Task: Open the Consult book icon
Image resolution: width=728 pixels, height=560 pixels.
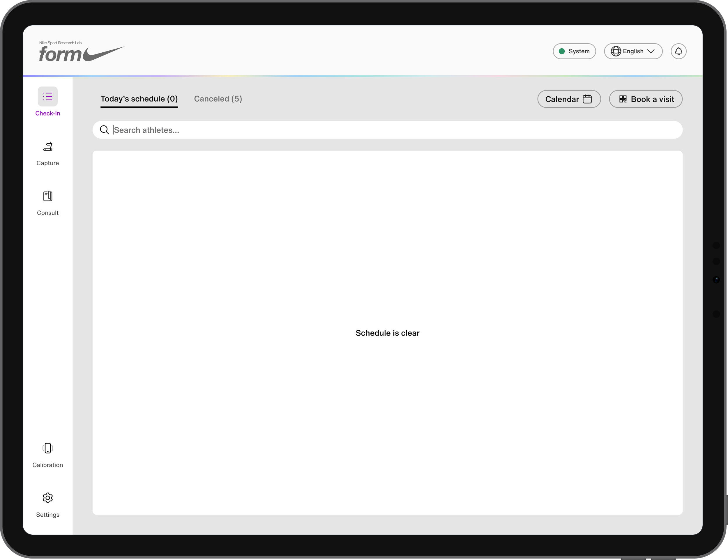Action: coord(48,196)
